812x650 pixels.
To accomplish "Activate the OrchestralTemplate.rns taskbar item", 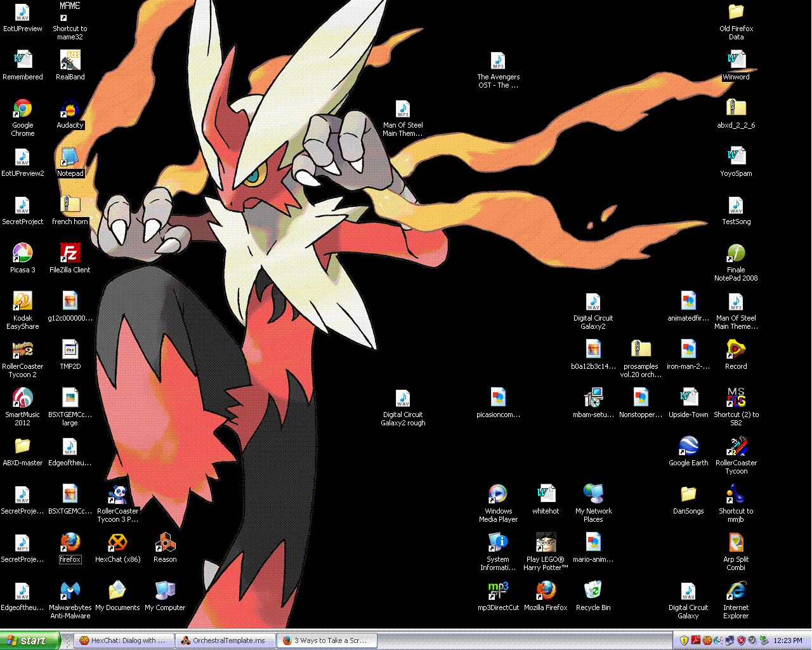I will [x=224, y=640].
